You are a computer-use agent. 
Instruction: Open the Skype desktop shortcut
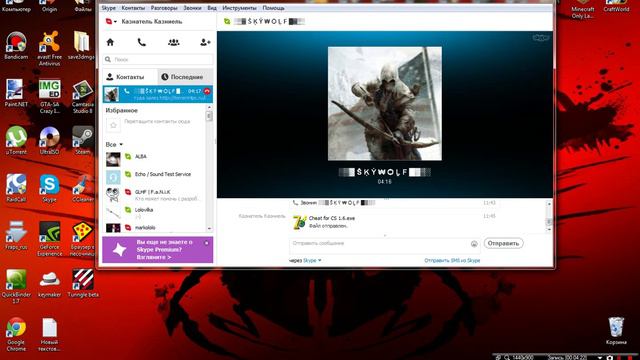point(49,188)
